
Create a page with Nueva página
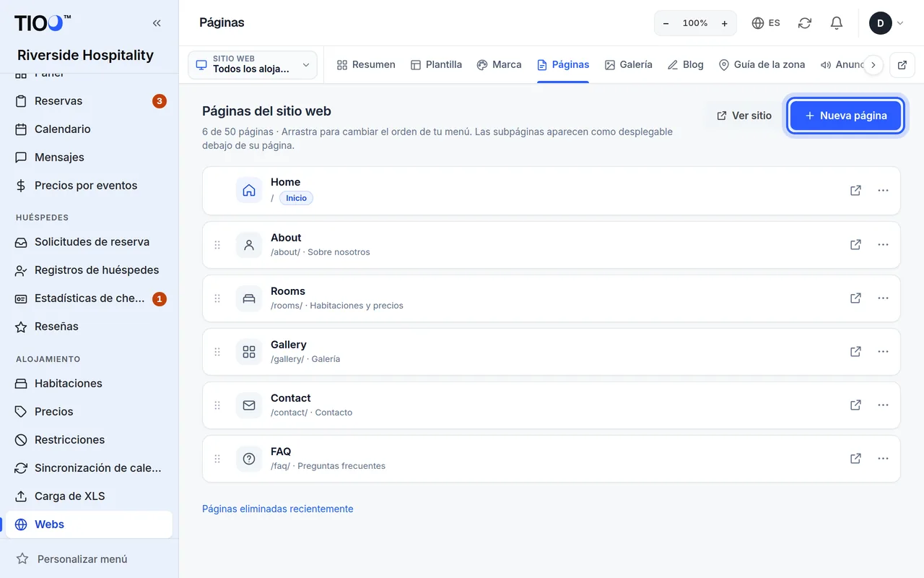845,116
